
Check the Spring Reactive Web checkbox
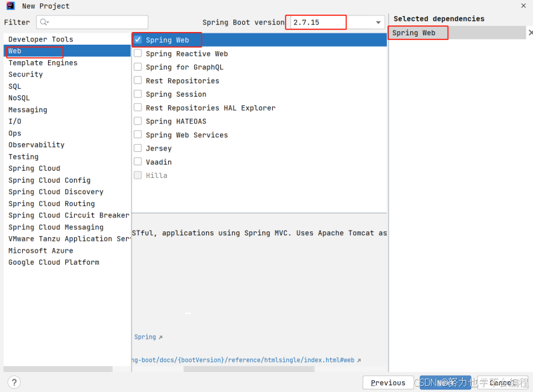coord(137,53)
